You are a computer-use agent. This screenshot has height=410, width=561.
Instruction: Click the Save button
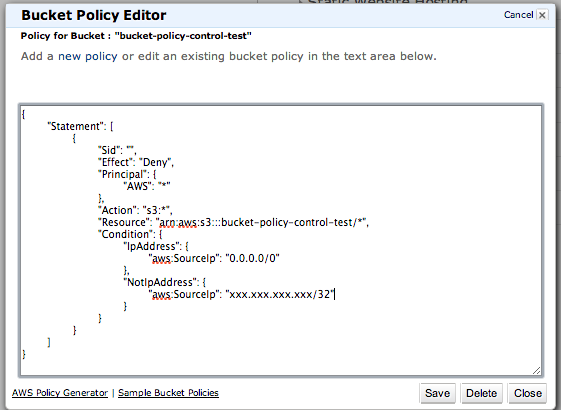tap(437, 393)
